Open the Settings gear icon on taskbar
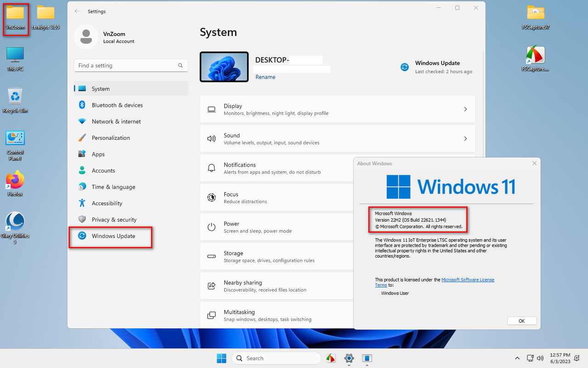This screenshot has height=368, width=588. 349,358
